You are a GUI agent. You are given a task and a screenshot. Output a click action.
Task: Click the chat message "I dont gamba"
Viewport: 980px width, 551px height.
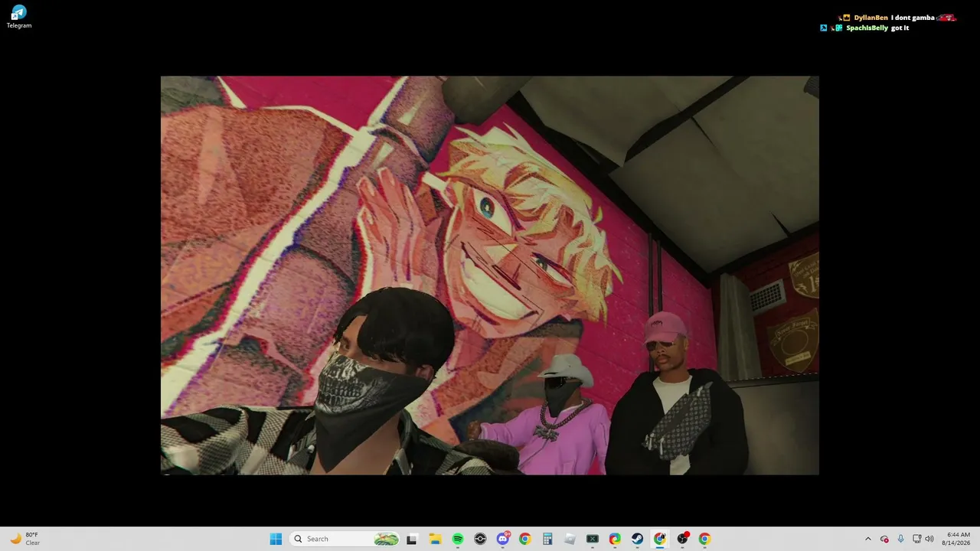point(913,18)
